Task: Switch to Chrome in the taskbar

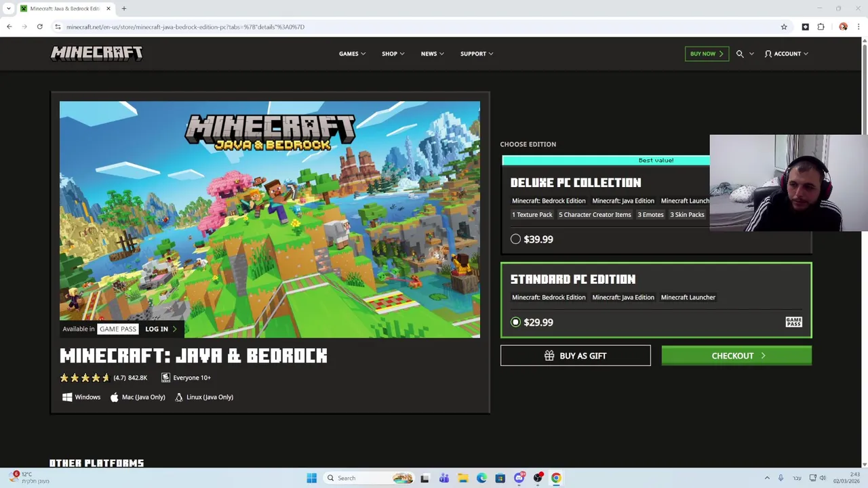Action: click(556, 478)
